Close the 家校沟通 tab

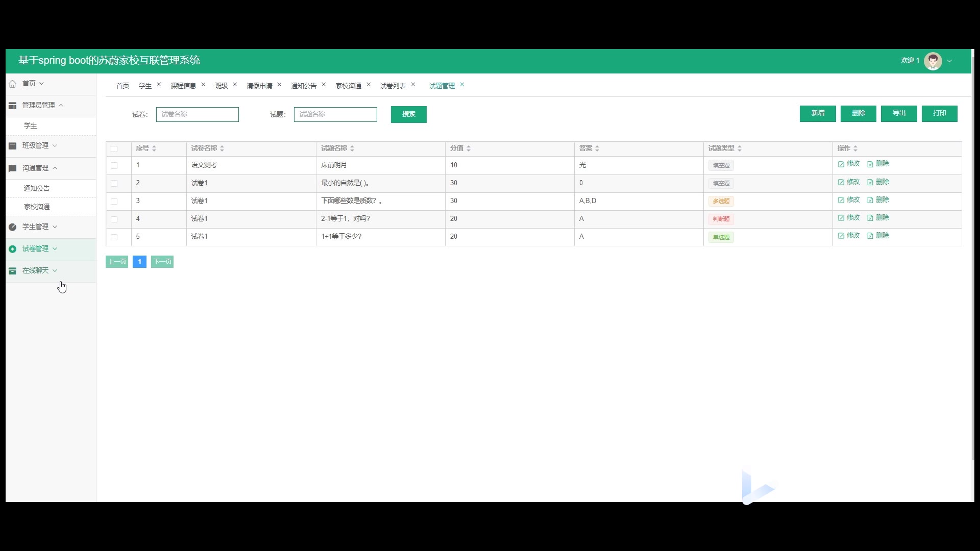tap(369, 85)
